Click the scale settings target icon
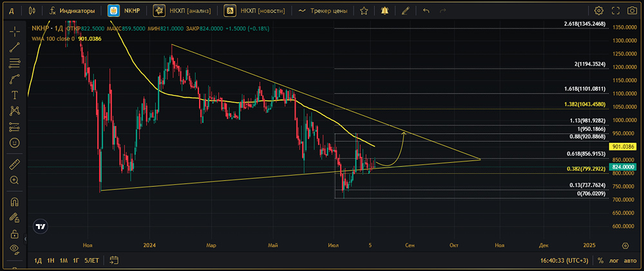 [x=625, y=245]
